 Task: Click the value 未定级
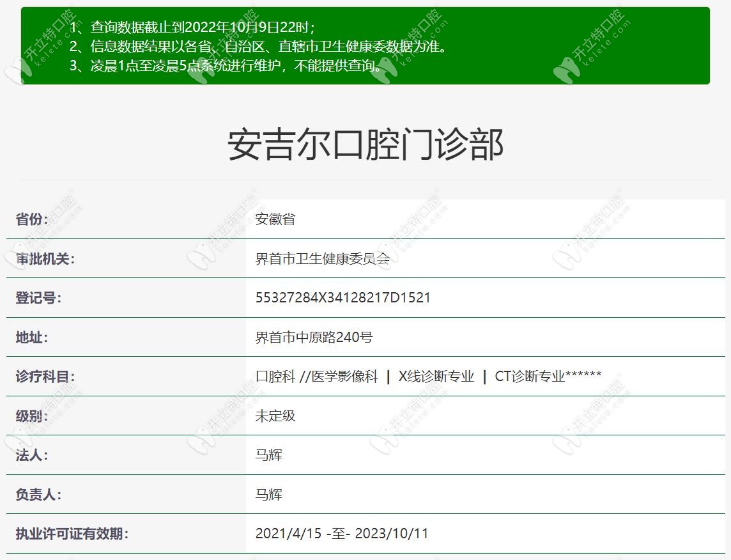[275, 416]
